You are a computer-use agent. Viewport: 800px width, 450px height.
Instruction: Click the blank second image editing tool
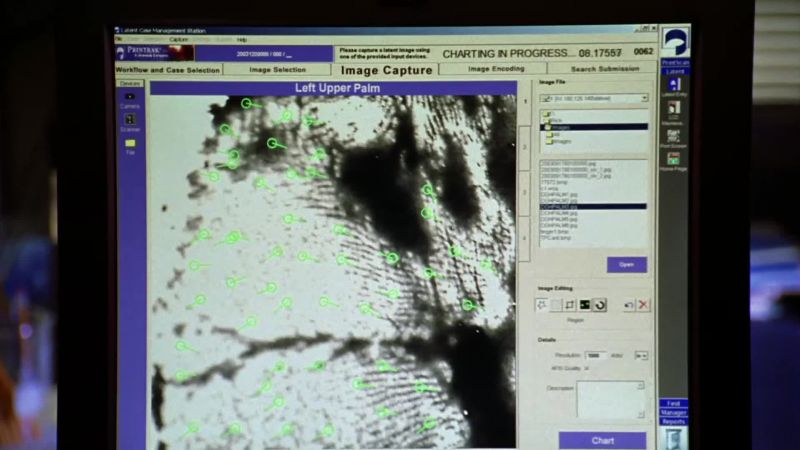(x=556, y=305)
